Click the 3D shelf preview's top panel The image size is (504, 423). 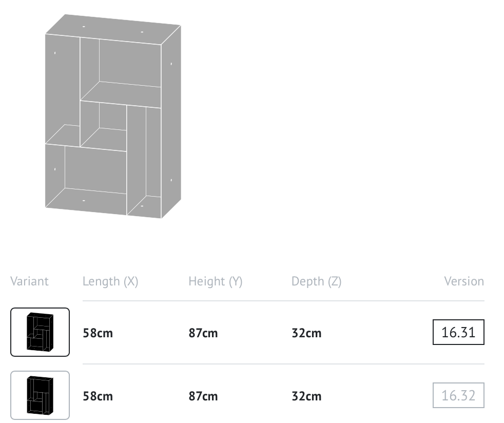pyautogui.click(x=113, y=29)
